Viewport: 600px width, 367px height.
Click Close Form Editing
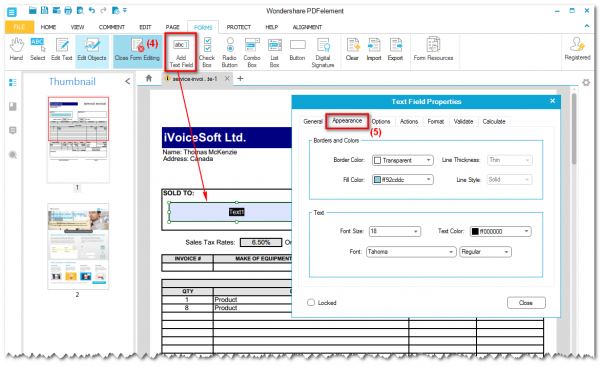137,50
